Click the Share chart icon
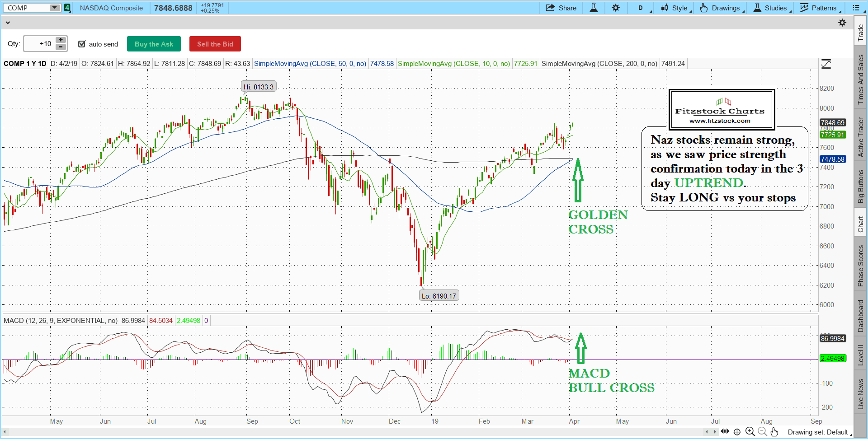This screenshot has height=439, width=868. pos(561,8)
